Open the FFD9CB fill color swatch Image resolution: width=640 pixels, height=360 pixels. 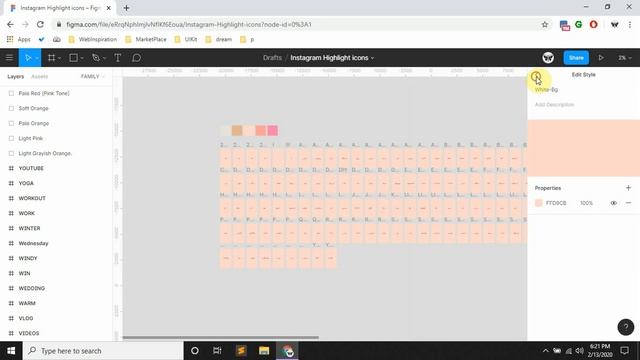(539, 203)
